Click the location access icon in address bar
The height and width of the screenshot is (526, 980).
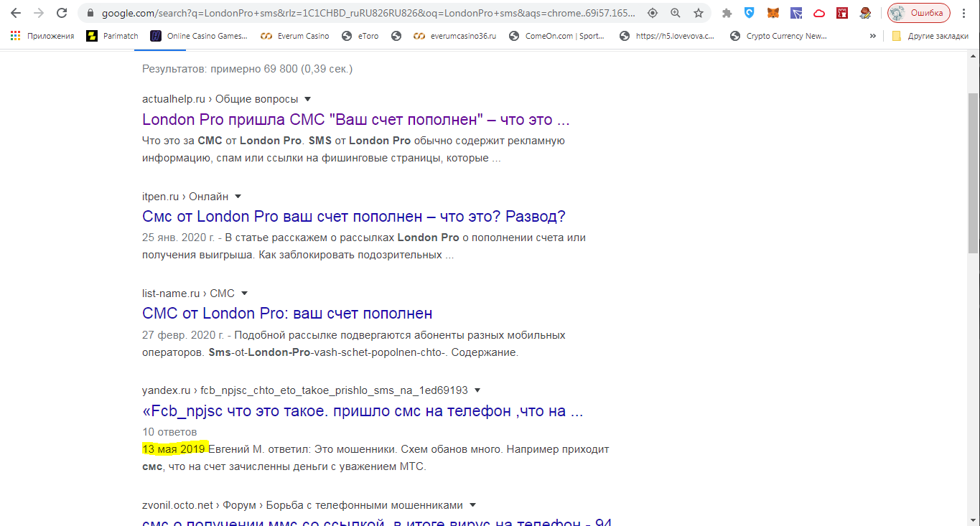pos(653,13)
